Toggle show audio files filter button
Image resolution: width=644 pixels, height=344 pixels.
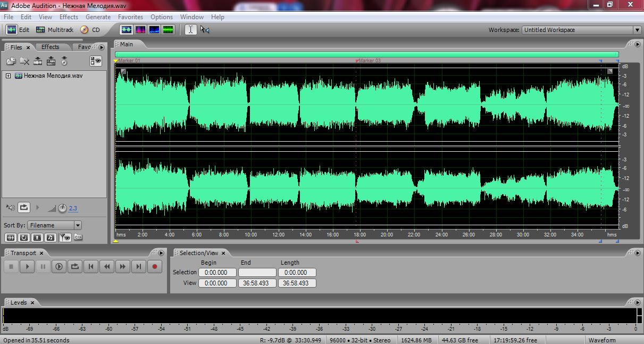tap(11, 237)
